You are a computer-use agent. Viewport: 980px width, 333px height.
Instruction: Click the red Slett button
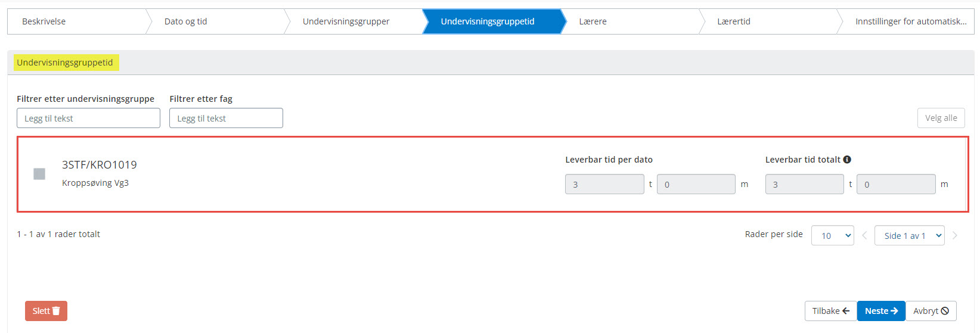coord(46,311)
